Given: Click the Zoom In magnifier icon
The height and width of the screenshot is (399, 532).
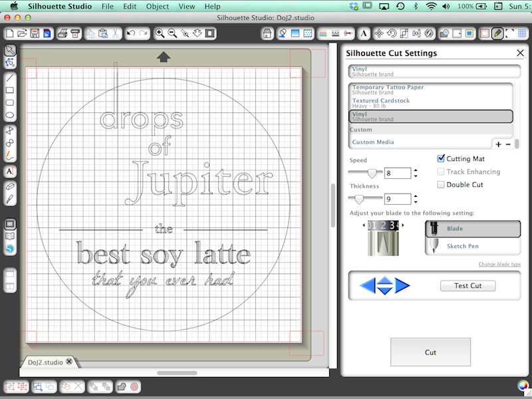Looking at the screenshot, I should pyautogui.click(x=160, y=33).
